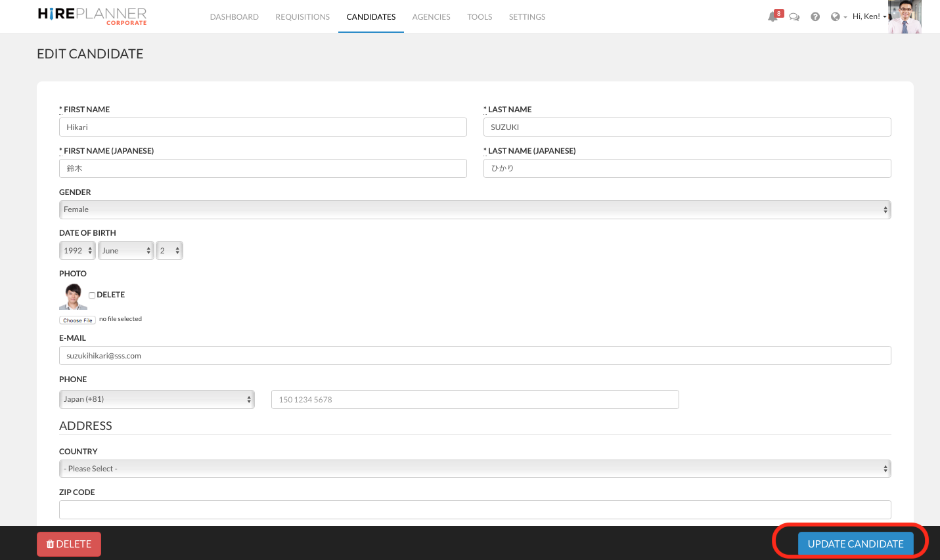Open the birth month dropdown showing June
The width and height of the screenshot is (940, 560).
click(x=125, y=251)
